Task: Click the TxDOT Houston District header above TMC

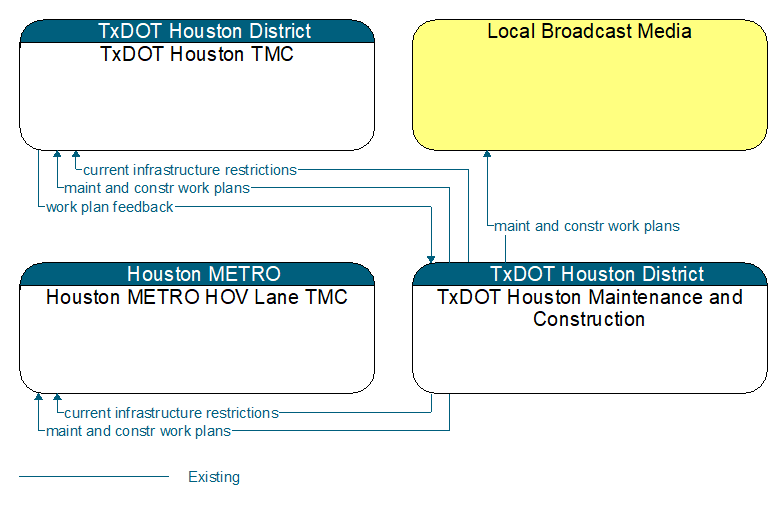Action: point(197,31)
